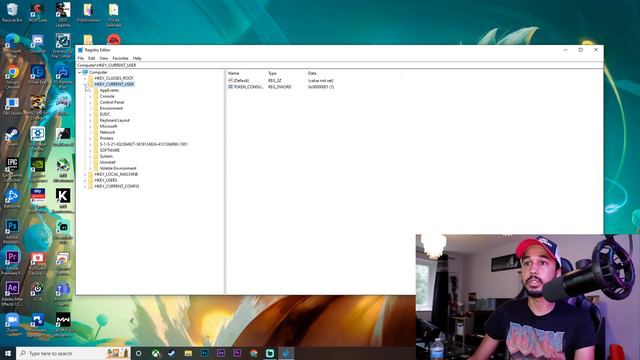Image resolution: width=640 pixels, height=360 pixels.
Task: Select the Environment key
Action: 111,108
